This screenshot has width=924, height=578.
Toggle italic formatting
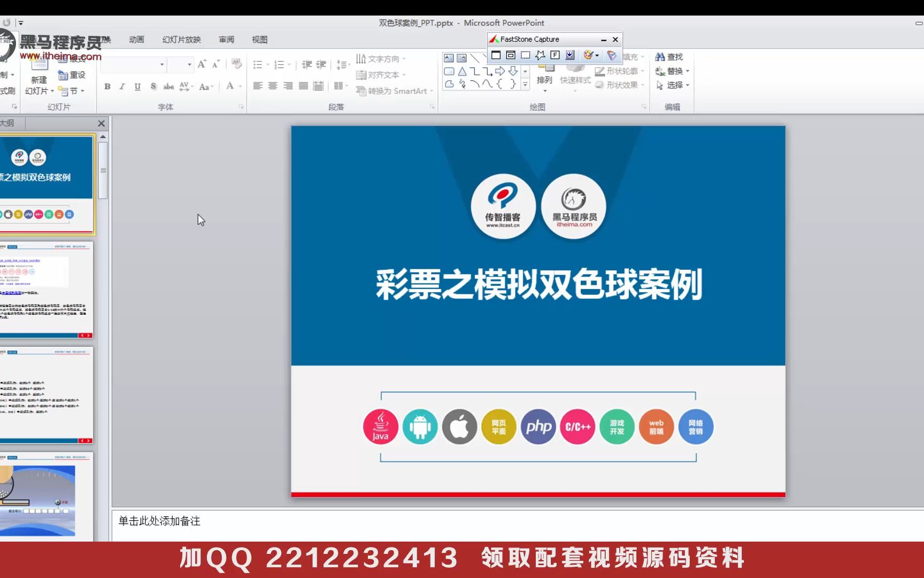click(122, 86)
